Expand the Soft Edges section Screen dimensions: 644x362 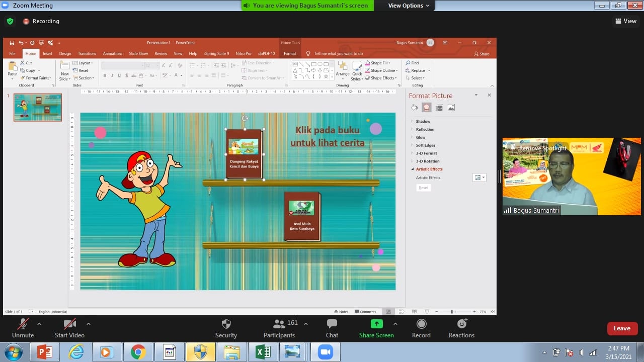click(423, 145)
